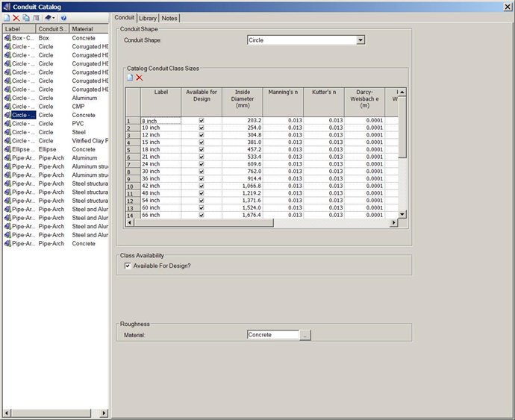Click the Duplicate icon in the catalog toolbar
The image size is (515, 420).
pyautogui.click(x=26, y=18)
